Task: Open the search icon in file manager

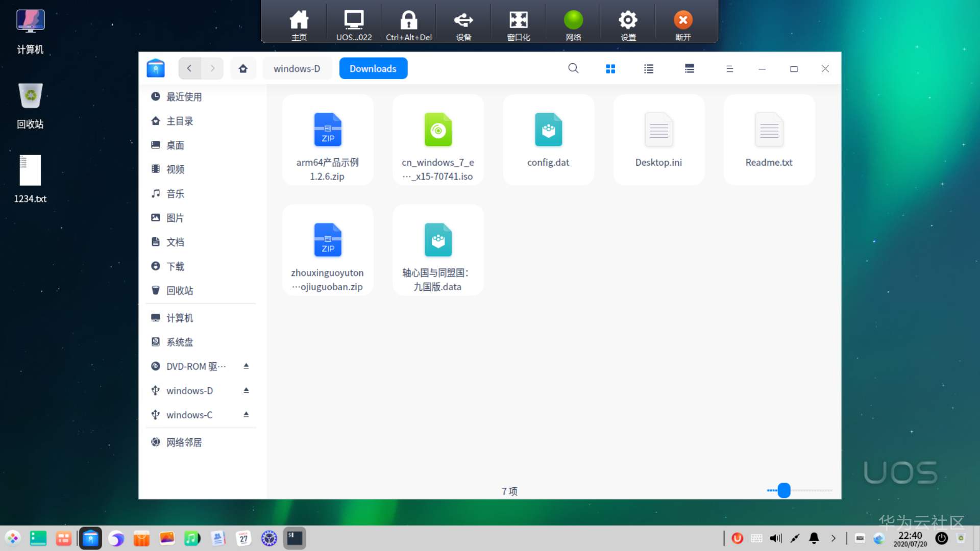Action: [573, 68]
